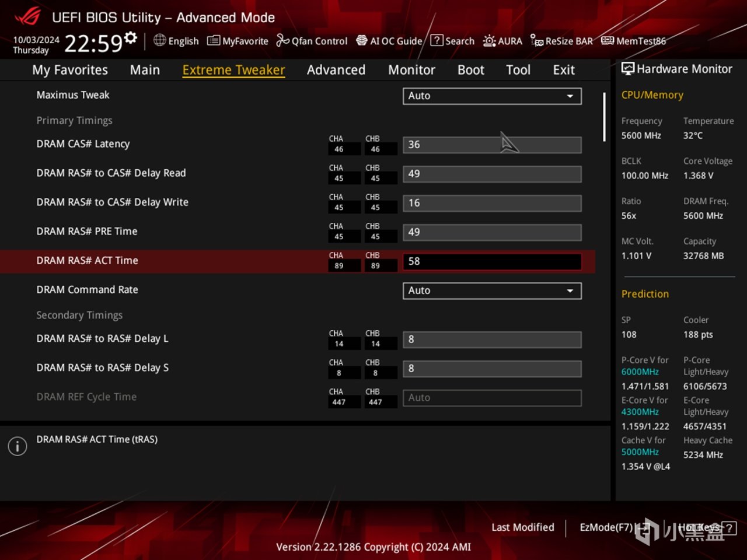Click the ReSize BAR icon
747x560 pixels.
tap(537, 40)
